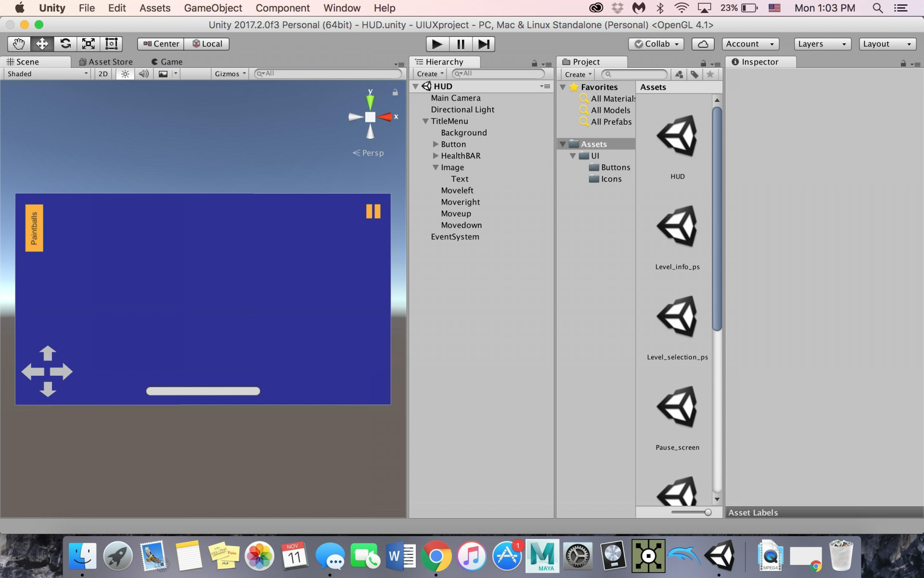Viewport: 924px width, 578px height.
Task: Expand the Button hierarchy item
Action: 436,144
